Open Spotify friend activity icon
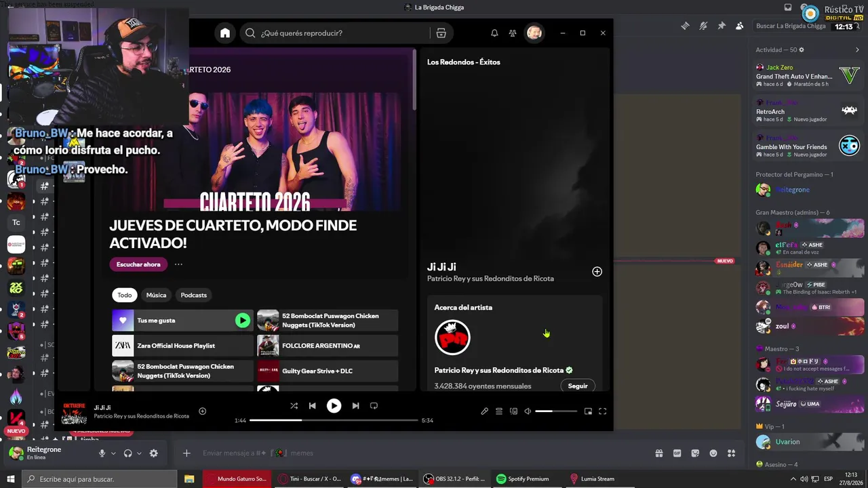Viewport: 868px width, 488px height. pos(513,33)
